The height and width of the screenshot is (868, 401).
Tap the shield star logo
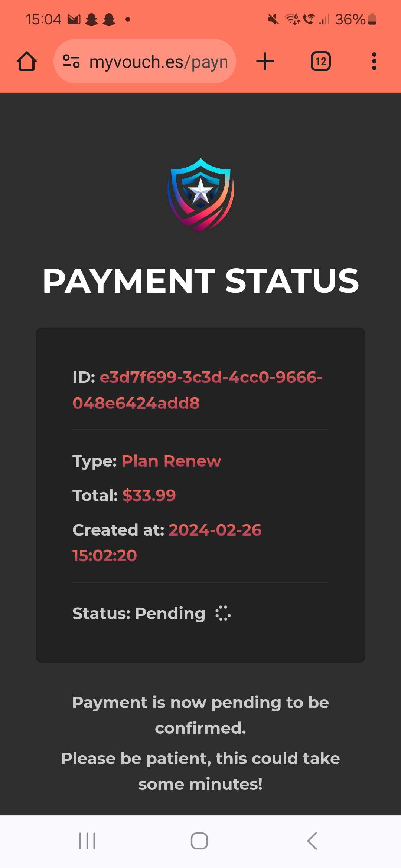[x=200, y=195]
